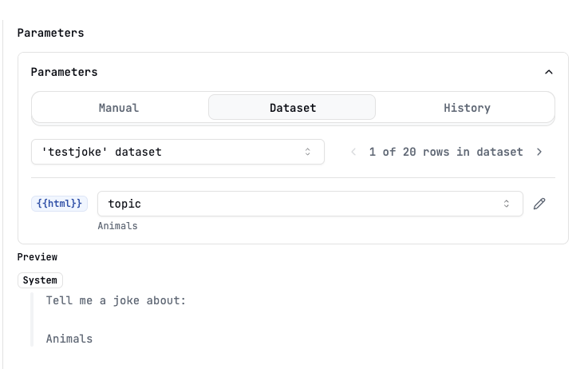Image resolution: width=588 pixels, height=369 pixels.
Task: Click the 'Tell me a joke about:' preview text
Action: (116, 300)
